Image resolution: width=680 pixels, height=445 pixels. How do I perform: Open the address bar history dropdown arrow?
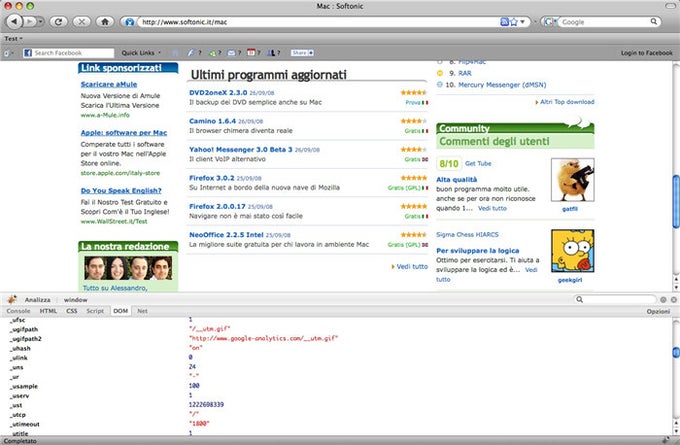pos(523,22)
